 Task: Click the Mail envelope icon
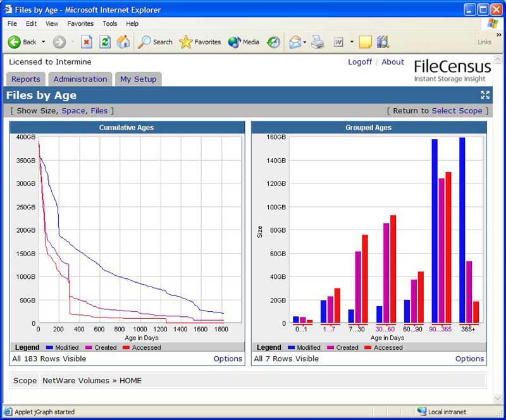pos(295,42)
